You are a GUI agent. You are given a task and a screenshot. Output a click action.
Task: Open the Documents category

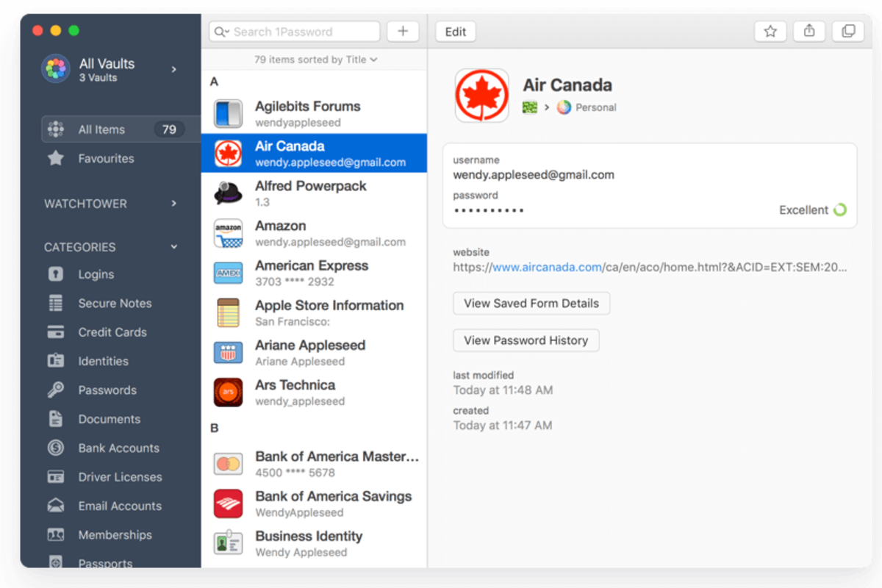[93, 419]
